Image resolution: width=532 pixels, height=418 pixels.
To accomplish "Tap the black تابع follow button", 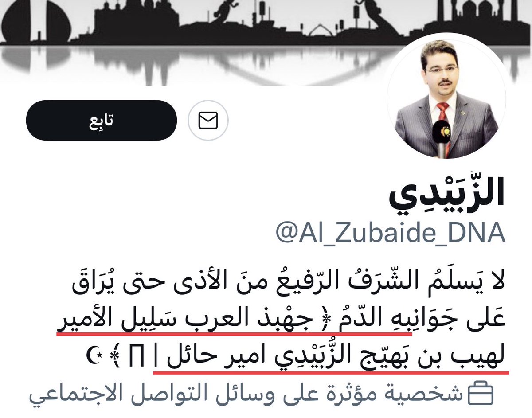I will (101, 120).
